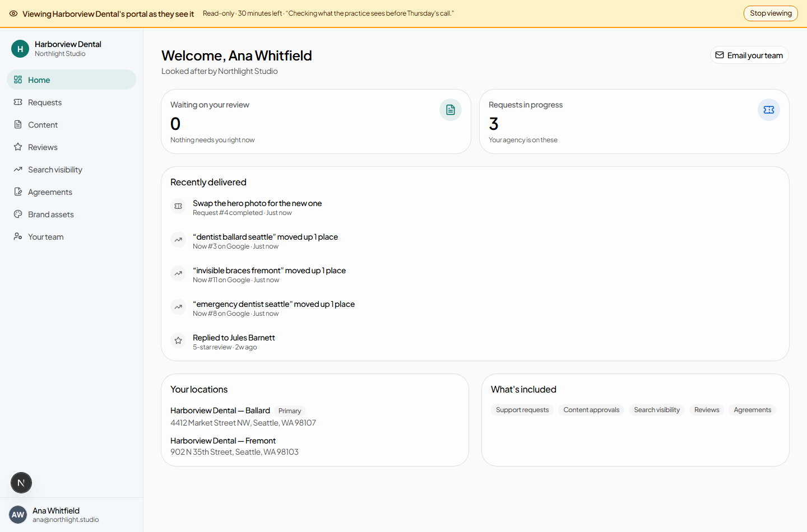
Task: Click the ticket icon on Requests in progress card
Action: point(769,110)
